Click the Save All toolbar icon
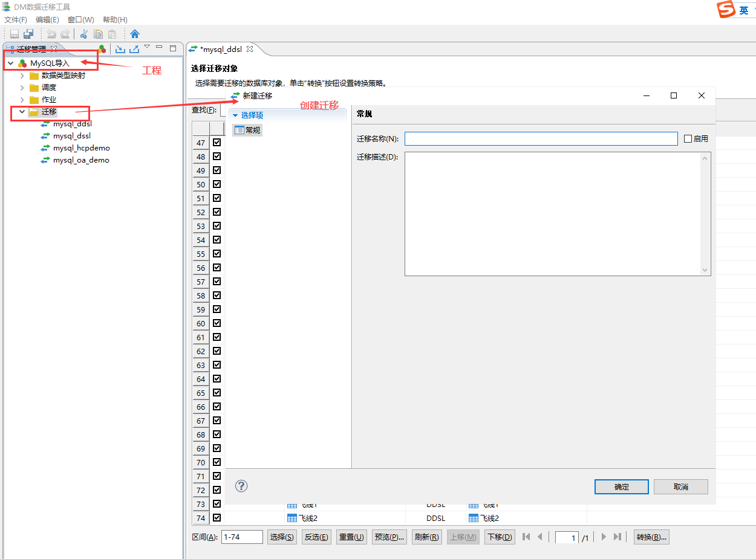The width and height of the screenshot is (756, 559). [x=28, y=34]
